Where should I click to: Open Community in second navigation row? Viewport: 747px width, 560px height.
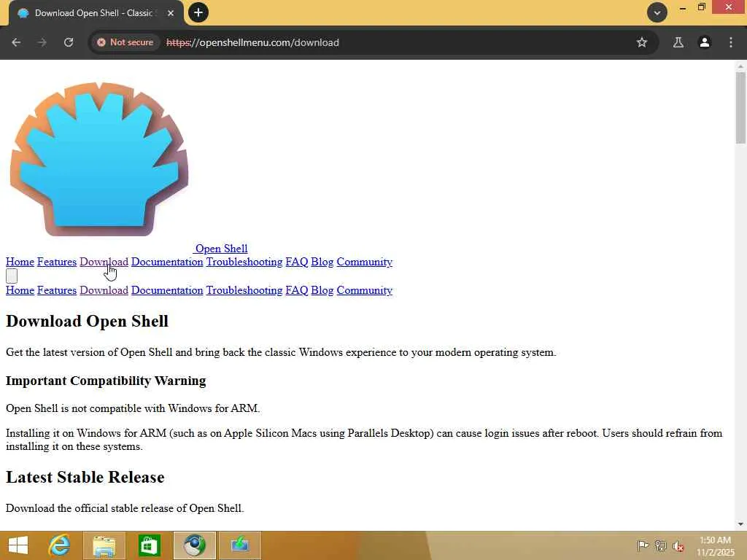(x=365, y=290)
